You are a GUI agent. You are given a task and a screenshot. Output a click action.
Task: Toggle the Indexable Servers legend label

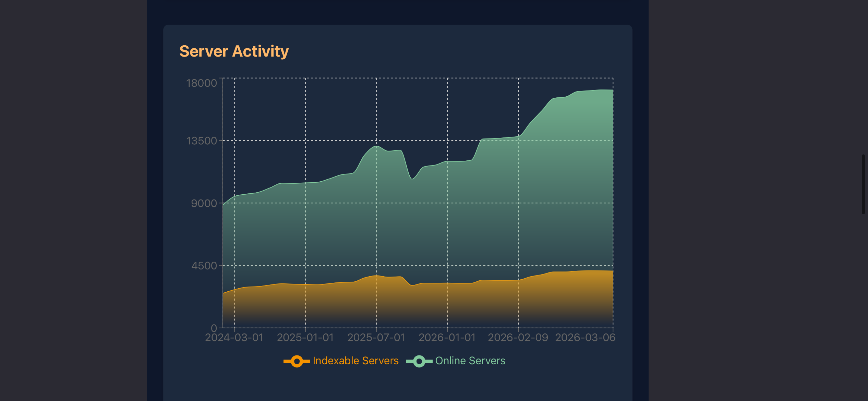click(355, 361)
